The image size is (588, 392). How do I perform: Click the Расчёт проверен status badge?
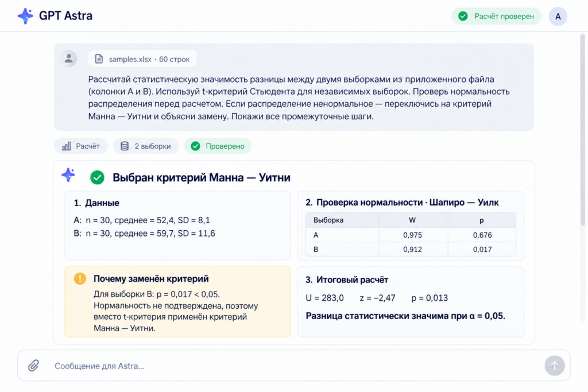[x=496, y=16]
